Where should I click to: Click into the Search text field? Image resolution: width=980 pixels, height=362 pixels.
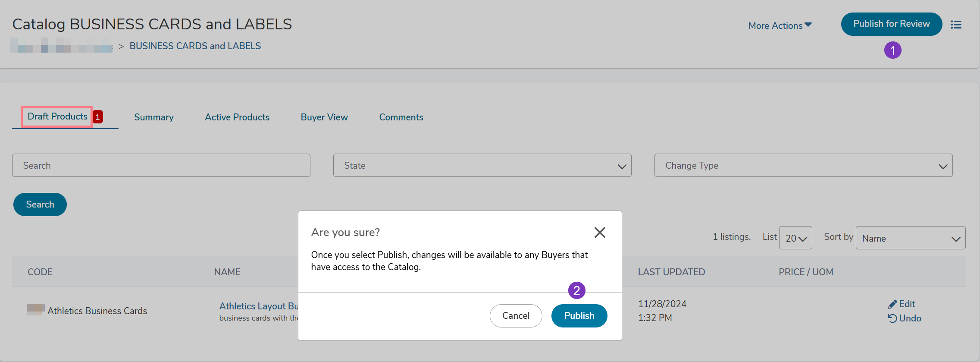coord(161,165)
